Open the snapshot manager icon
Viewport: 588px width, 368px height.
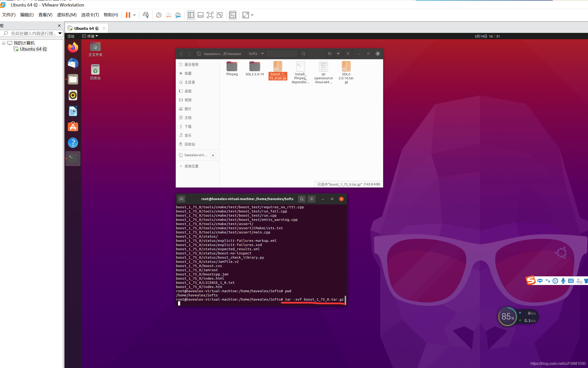[178, 15]
